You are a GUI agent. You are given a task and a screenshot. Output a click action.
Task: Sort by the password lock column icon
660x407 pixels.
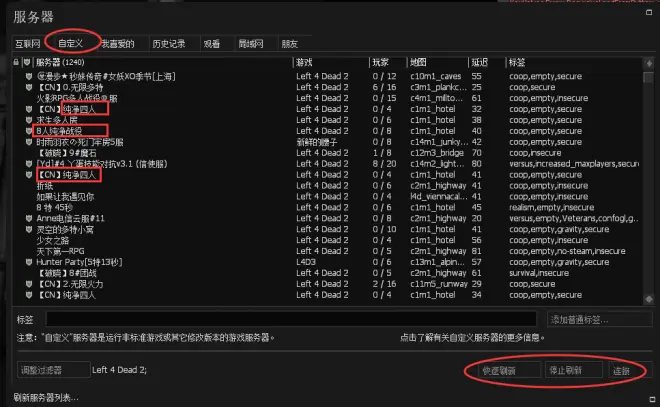16,62
